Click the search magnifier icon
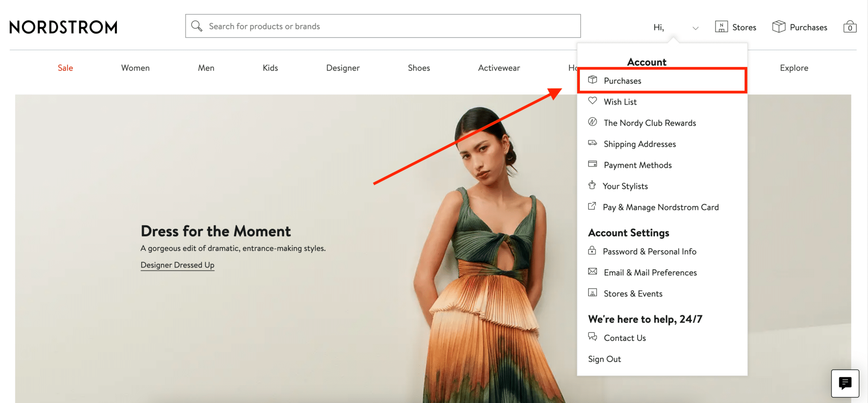The image size is (868, 403). point(197,26)
